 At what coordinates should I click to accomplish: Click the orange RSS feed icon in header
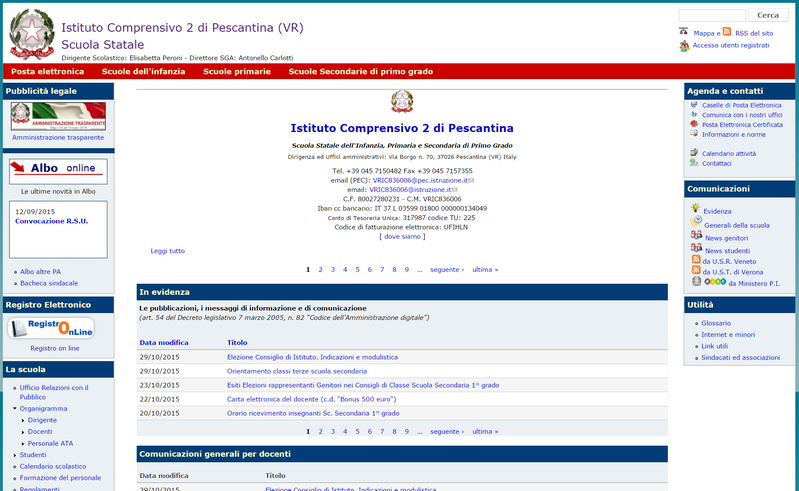pos(727,32)
